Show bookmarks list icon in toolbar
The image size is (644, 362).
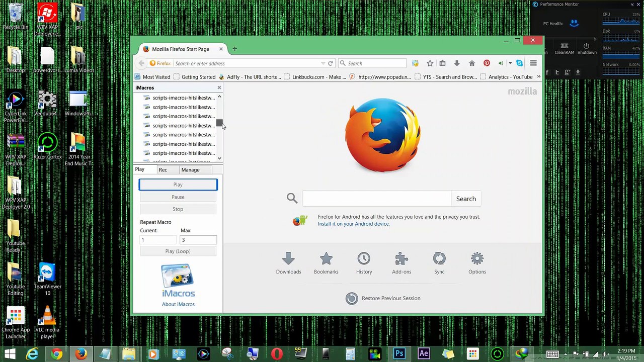(442, 63)
